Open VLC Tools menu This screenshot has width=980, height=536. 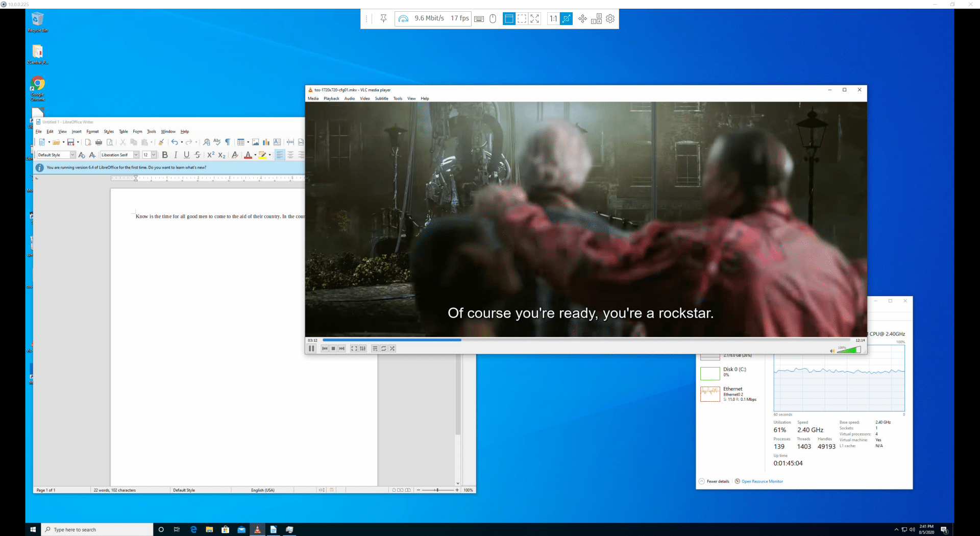click(398, 99)
